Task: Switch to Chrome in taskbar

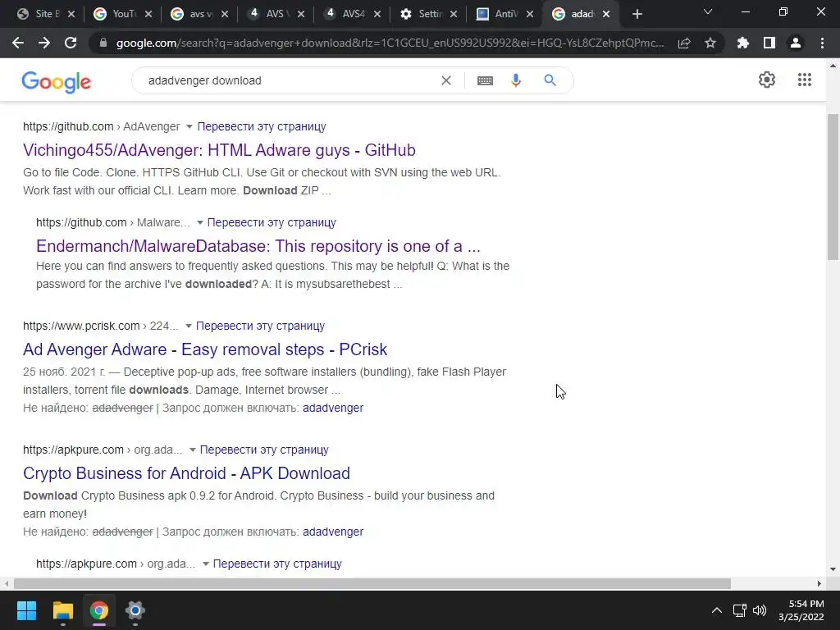Action: click(99, 610)
